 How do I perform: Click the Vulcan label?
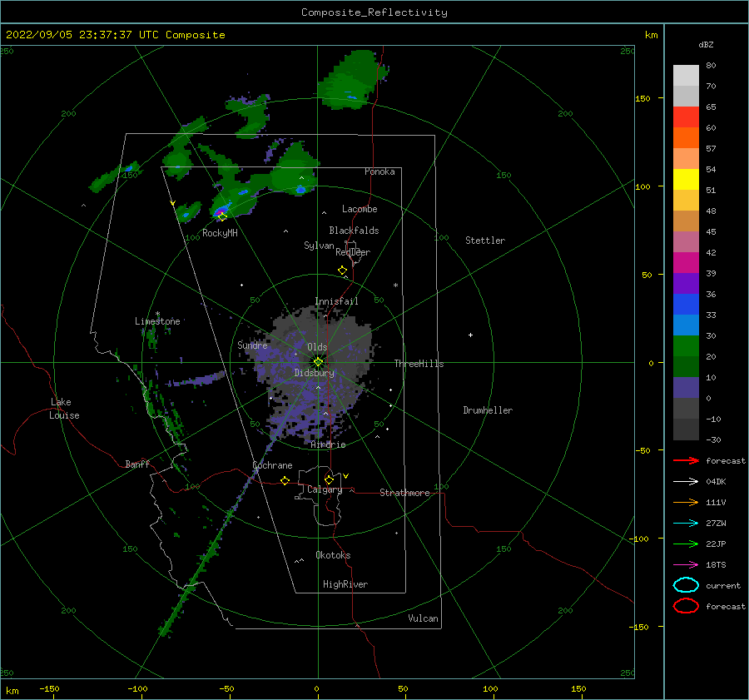tap(424, 618)
